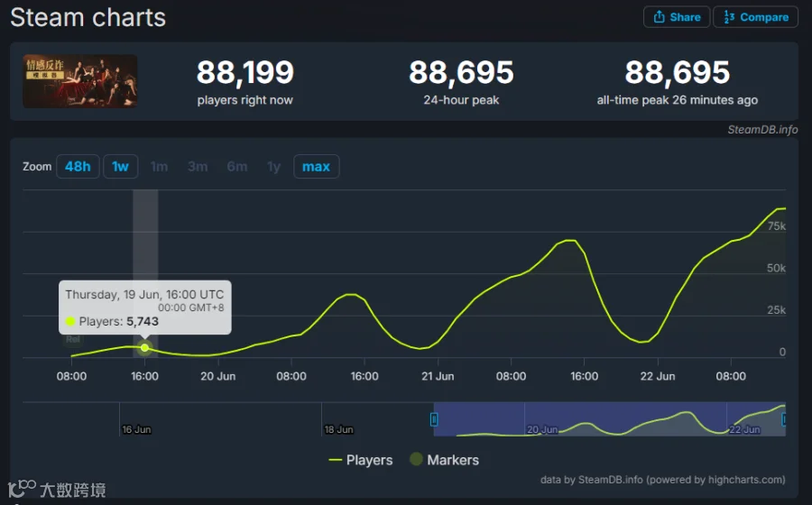Click right navigator range handle

click(784, 419)
